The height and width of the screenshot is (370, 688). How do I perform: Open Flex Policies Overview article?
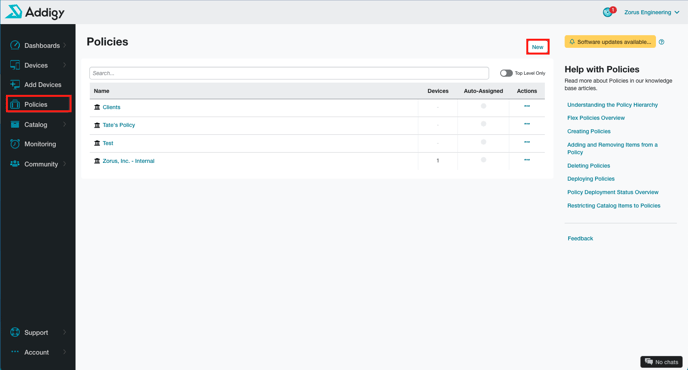(x=595, y=118)
